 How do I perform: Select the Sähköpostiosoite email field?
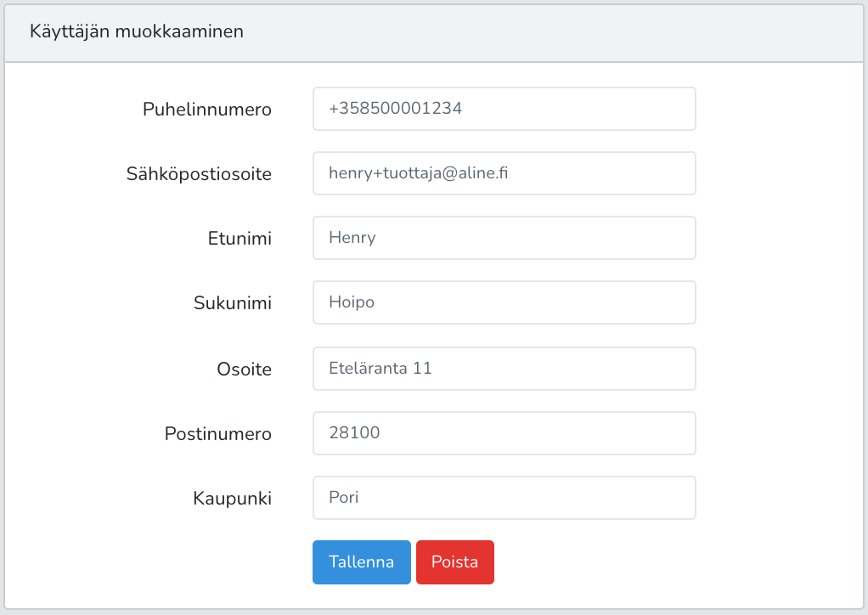point(504,173)
